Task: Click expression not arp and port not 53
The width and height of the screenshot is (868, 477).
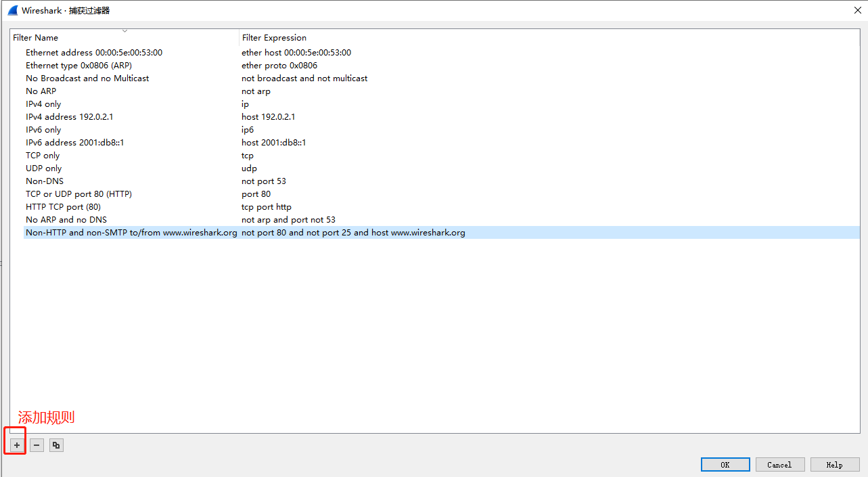Action: click(288, 220)
